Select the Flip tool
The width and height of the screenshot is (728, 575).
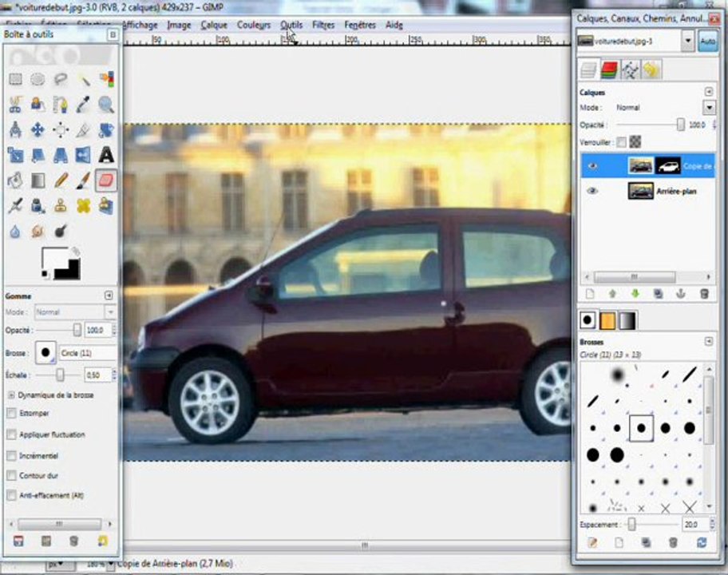click(84, 155)
